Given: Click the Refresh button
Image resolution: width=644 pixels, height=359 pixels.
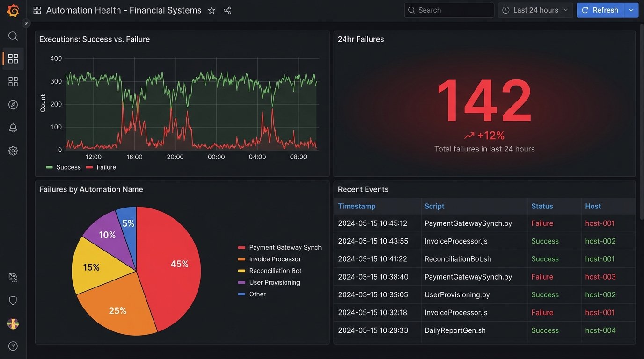Looking at the screenshot, I should [x=600, y=10].
